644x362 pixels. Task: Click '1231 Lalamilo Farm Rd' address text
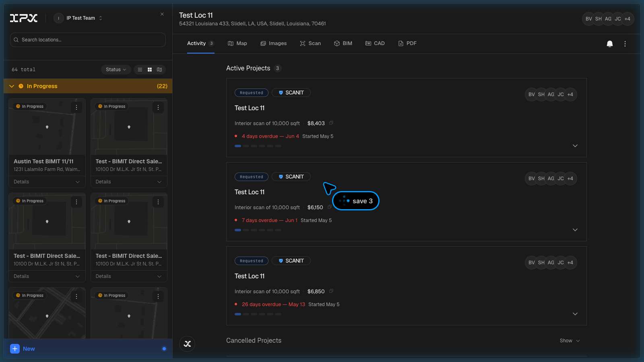[47, 169]
